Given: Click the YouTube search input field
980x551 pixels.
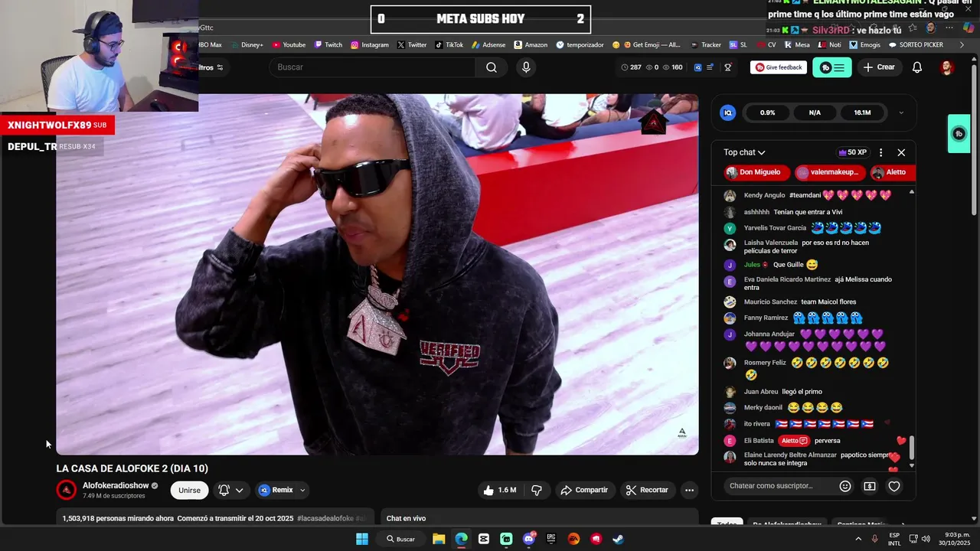Looking at the screenshot, I should click(373, 67).
